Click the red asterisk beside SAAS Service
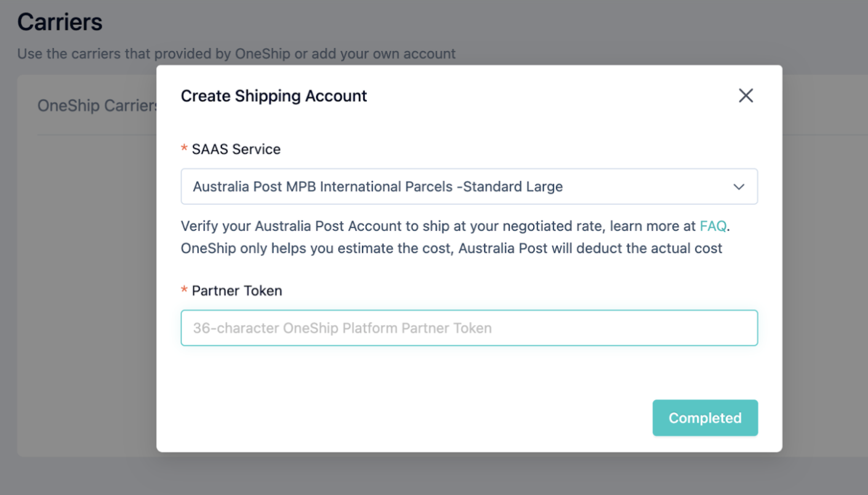Screen dimensions: 868x495 [184, 148]
